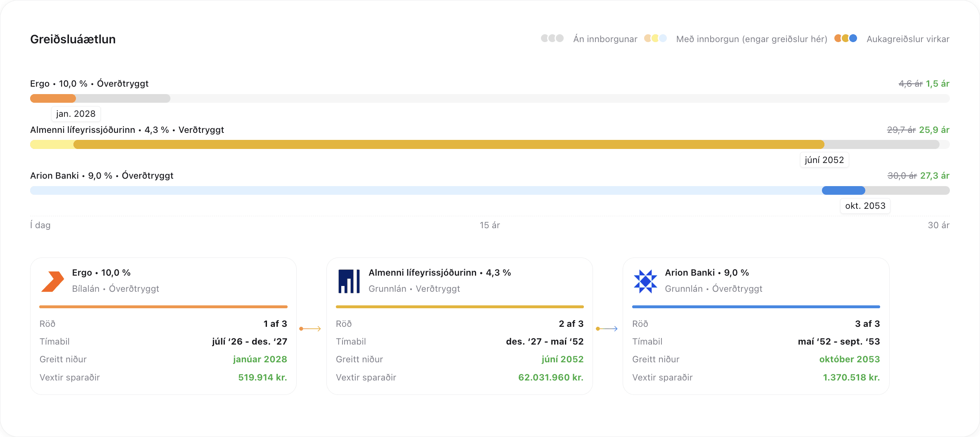Image resolution: width=980 pixels, height=437 pixels.
Task: Click the 'Ergo • 10,0 % • Óverðtryggt' row label
Action: pos(89,84)
